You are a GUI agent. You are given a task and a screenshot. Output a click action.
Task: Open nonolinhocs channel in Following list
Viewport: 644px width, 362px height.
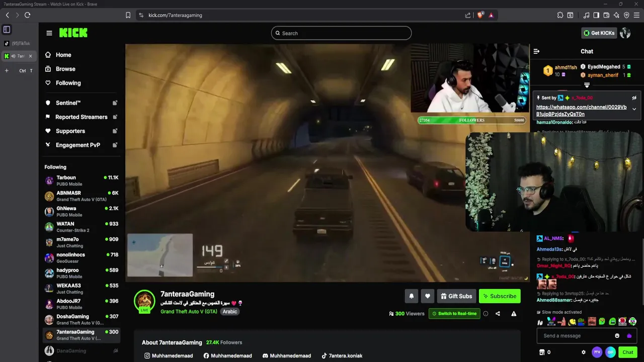[82, 258]
